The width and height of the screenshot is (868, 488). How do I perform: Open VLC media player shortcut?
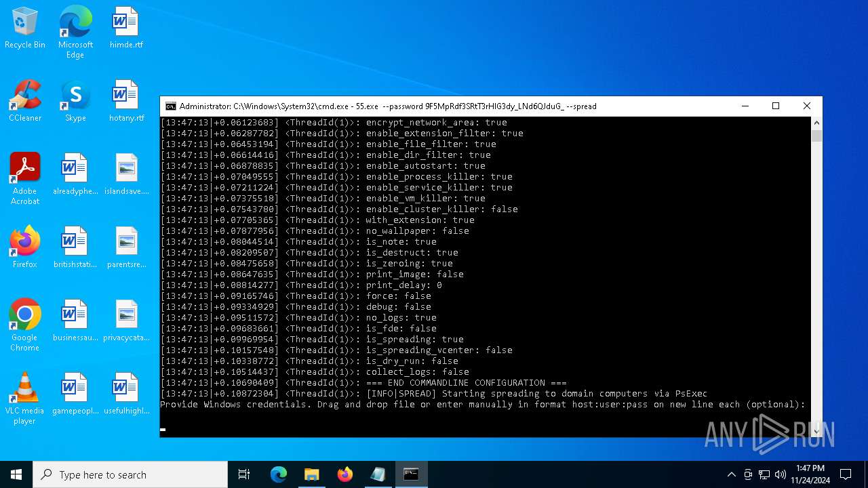(x=25, y=399)
